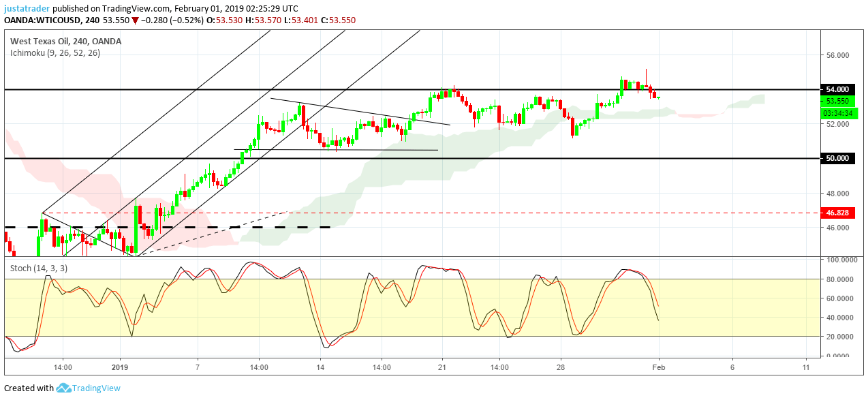868x400 pixels.
Task: Click the 80.0000 stochastic axis label
Action: [x=839, y=279]
